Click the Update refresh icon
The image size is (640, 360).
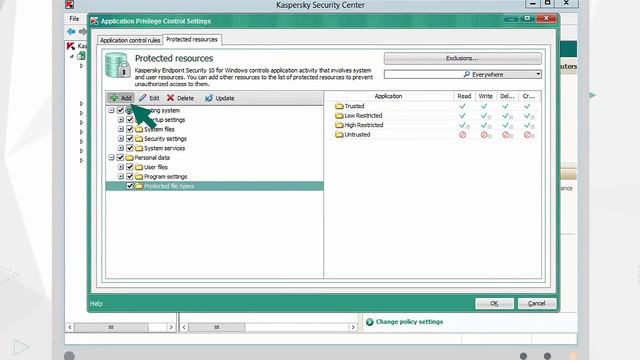[x=209, y=98]
